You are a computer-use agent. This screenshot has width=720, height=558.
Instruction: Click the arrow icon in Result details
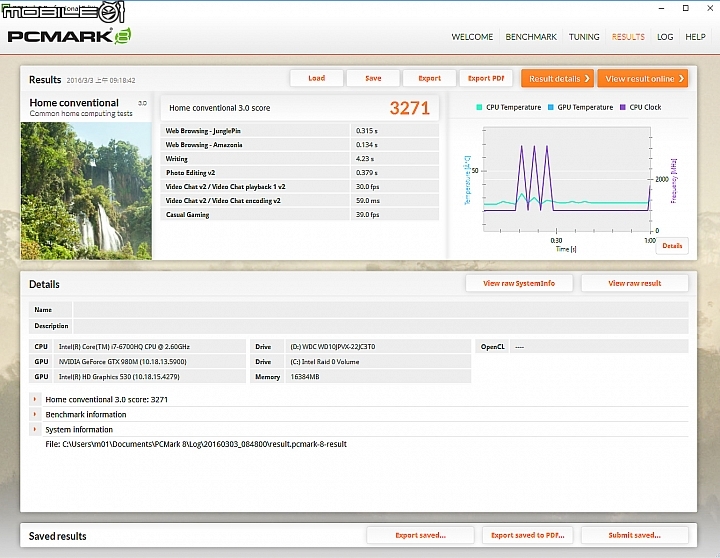(x=587, y=79)
